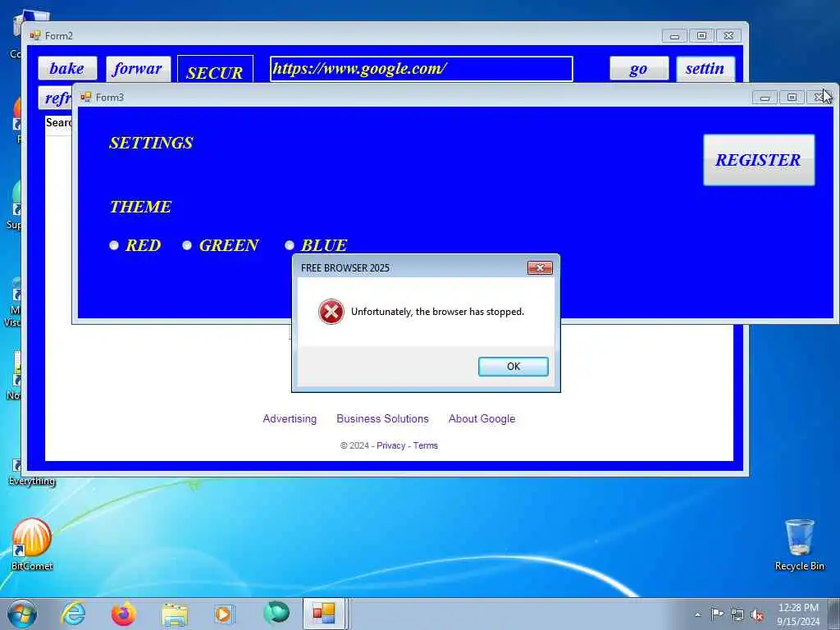Click the green round taskbar app icon
The image size is (840, 630).
pos(276,614)
